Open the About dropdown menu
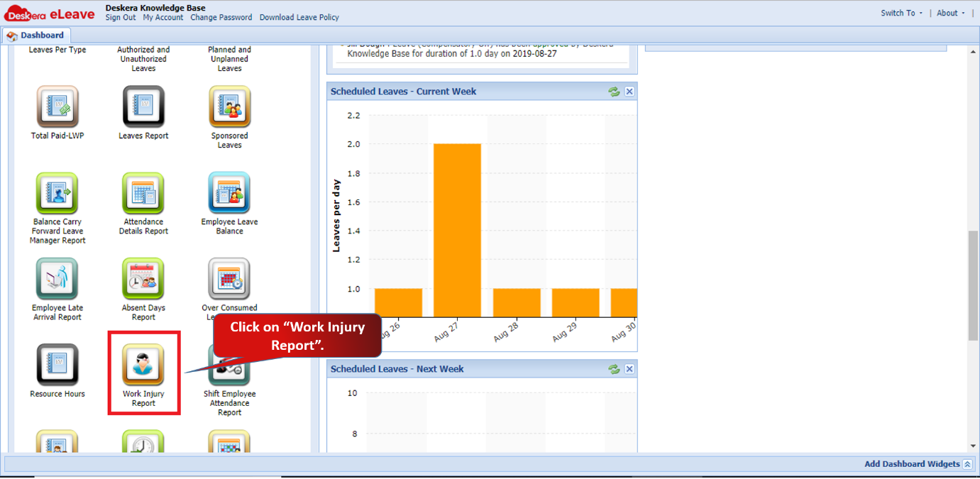The image size is (980, 479). [x=950, y=13]
